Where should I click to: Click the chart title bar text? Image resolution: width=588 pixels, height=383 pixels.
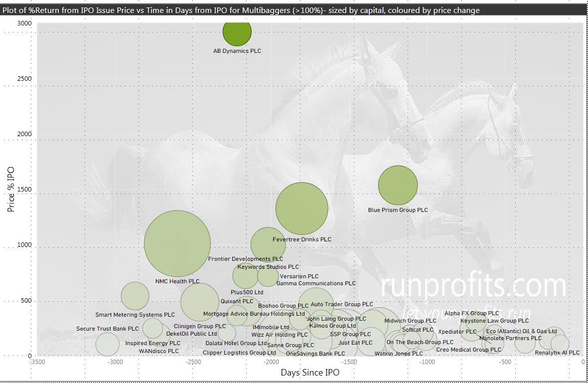click(241, 10)
